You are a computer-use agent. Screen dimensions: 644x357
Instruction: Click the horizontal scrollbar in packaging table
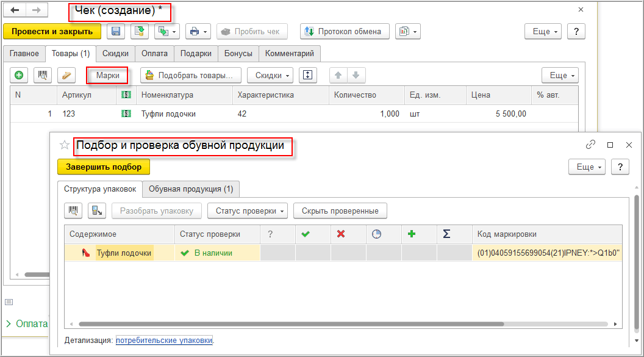click(291, 324)
